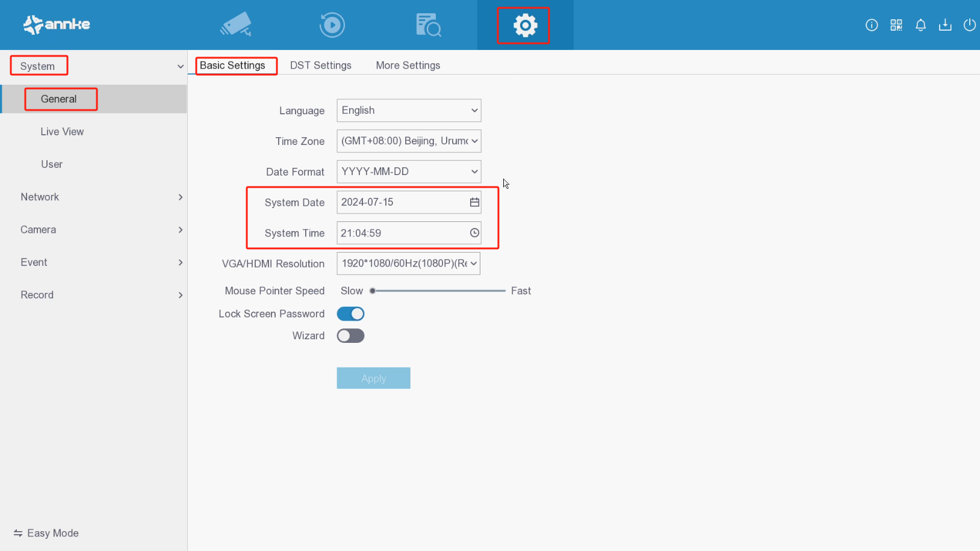Open the System Date calendar picker

click(x=474, y=202)
